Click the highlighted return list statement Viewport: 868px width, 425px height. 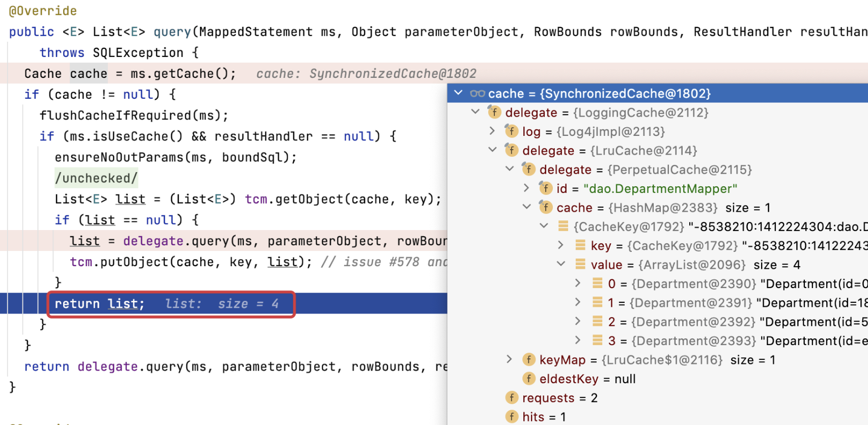(99, 304)
